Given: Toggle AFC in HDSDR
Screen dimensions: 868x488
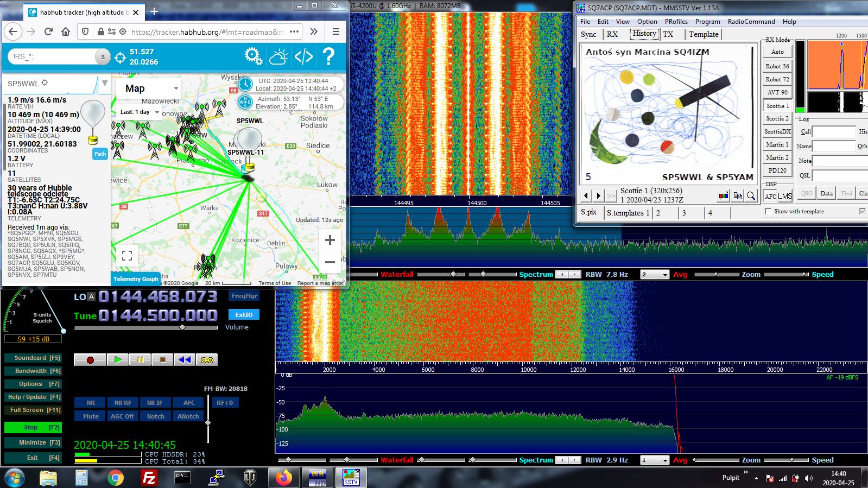Looking at the screenshot, I should pos(189,403).
